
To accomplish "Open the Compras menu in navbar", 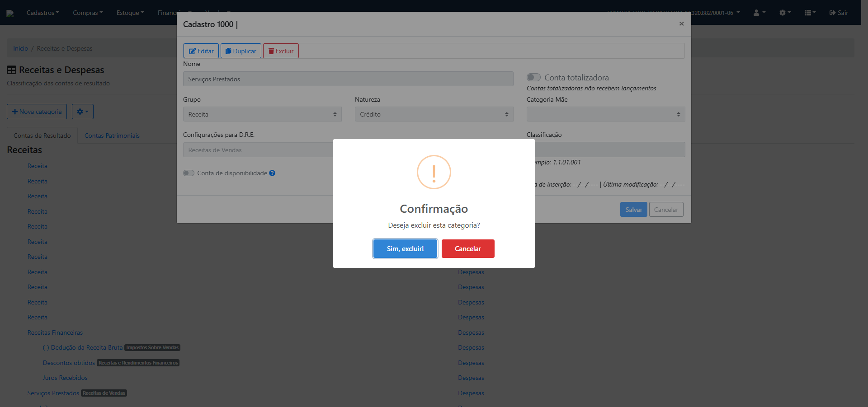I will click(88, 13).
